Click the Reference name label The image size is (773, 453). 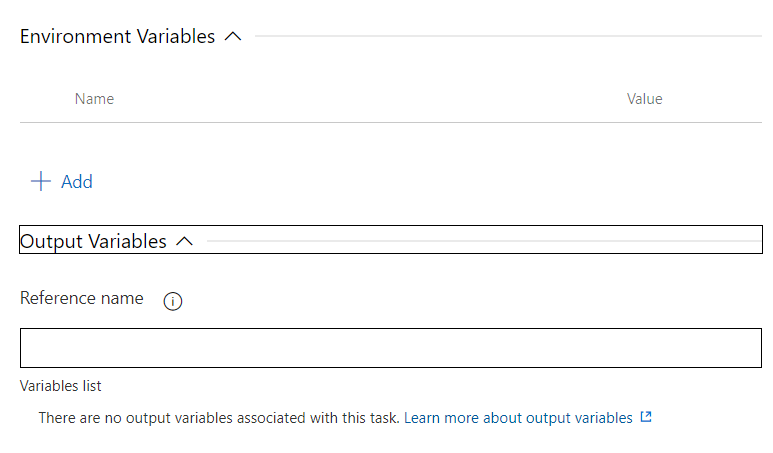click(x=81, y=298)
